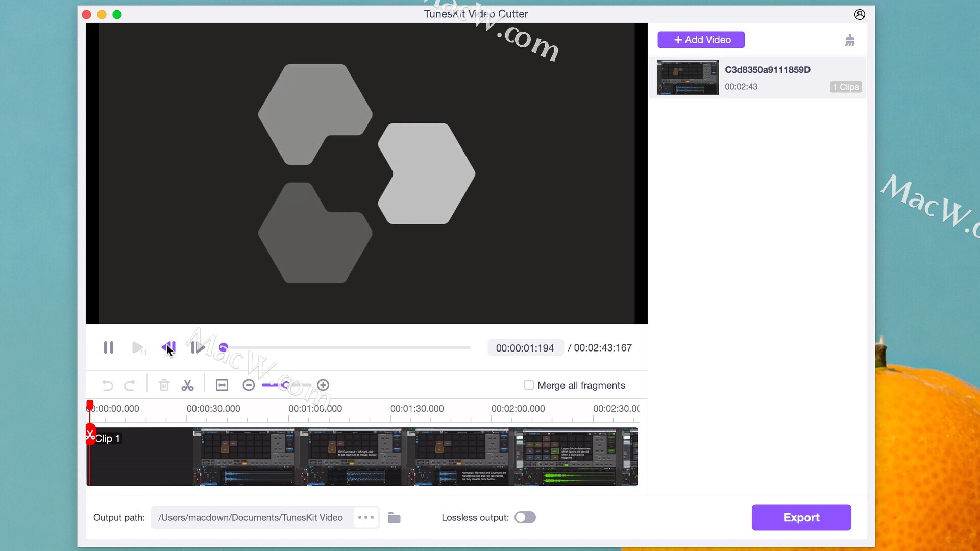Zoom in the timeline with plus icon

click(323, 385)
